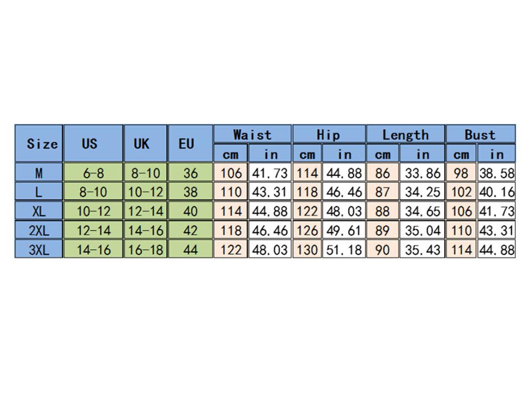532x399 pixels.
Task: Select the US column header
Action: [93, 143]
